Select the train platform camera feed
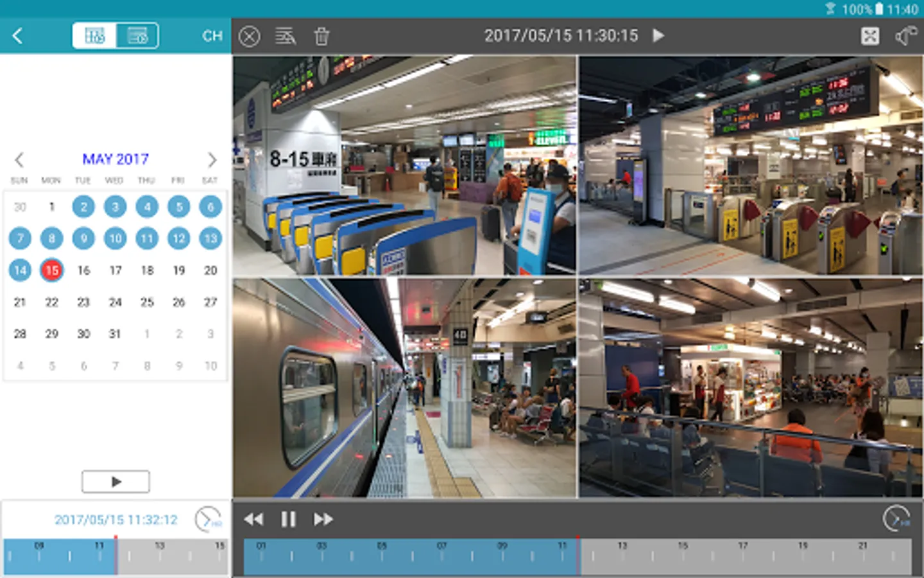This screenshot has width=924, height=578. tap(404, 388)
